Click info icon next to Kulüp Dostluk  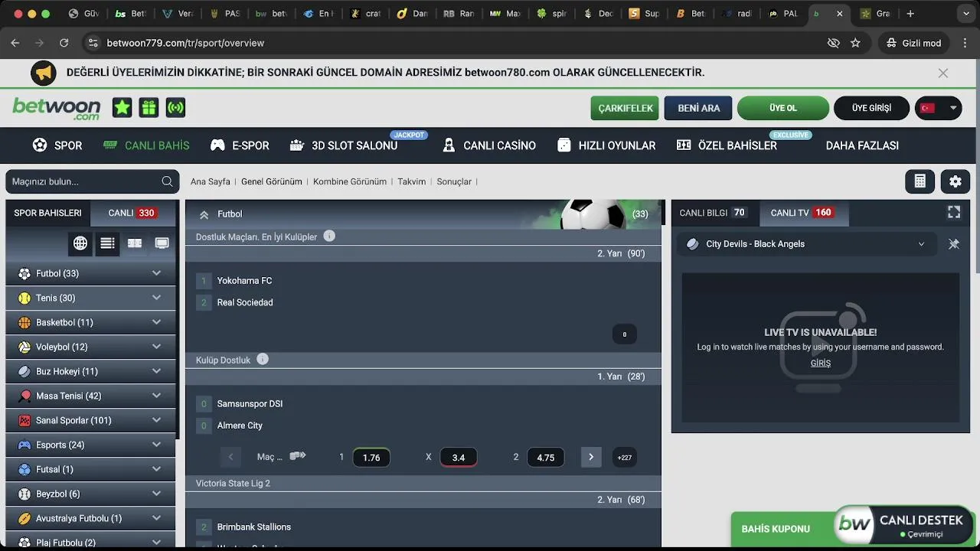click(x=263, y=360)
